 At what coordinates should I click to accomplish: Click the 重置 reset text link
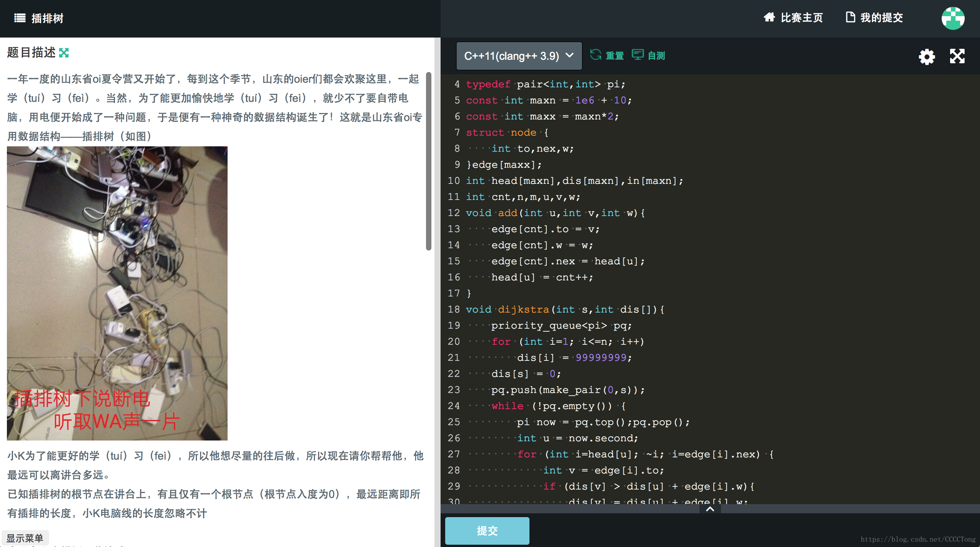(x=615, y=56)
